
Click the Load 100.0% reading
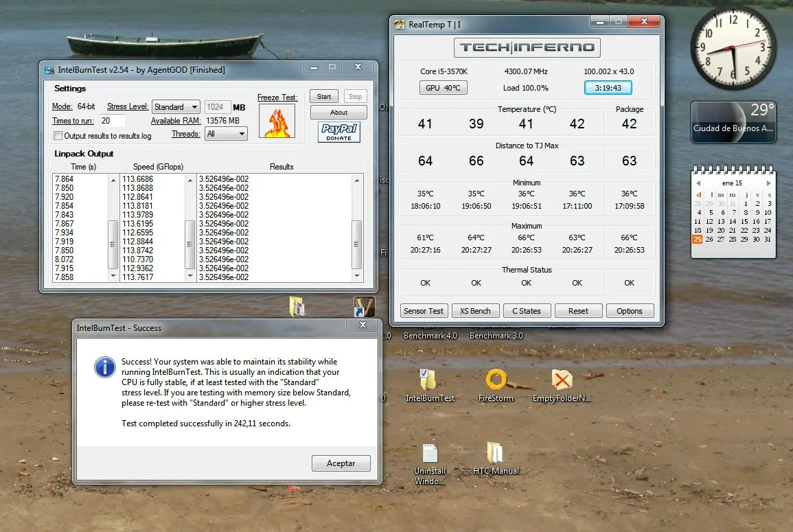point(525,88)
